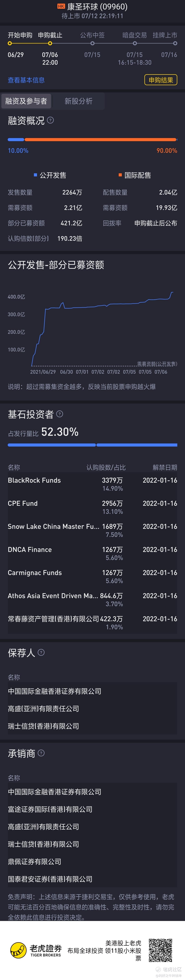Tap the HK market badge icon

[61, 7]
